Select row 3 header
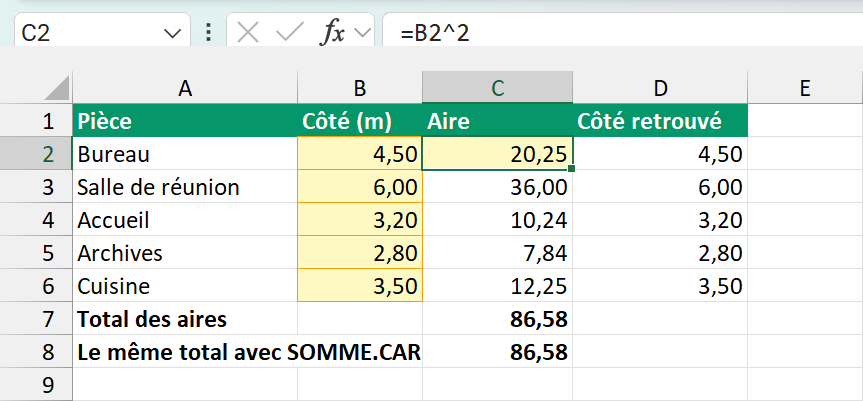The width and height of the screenshot is (863, 401). pos(36,186)
